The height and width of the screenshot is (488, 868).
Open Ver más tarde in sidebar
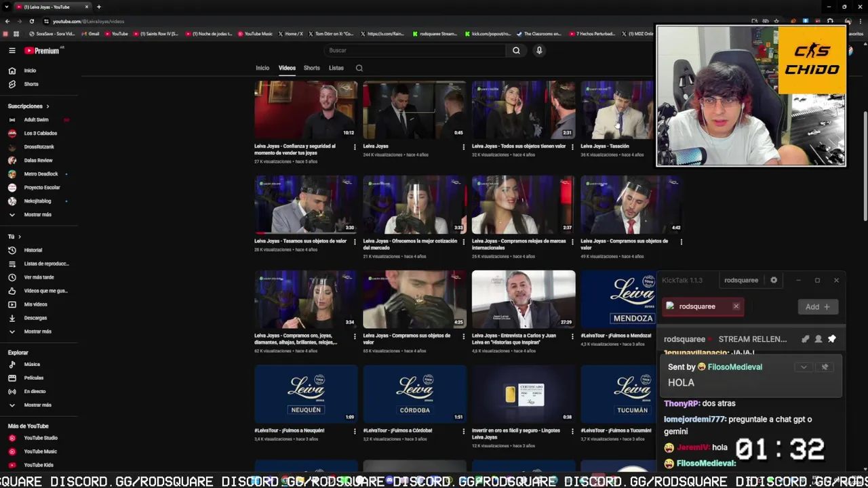click(40, 277)
